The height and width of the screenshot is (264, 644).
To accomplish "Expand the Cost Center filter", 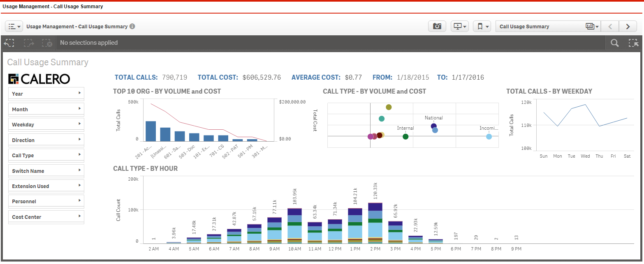I will pyautogui.click(x=46, y=217).
